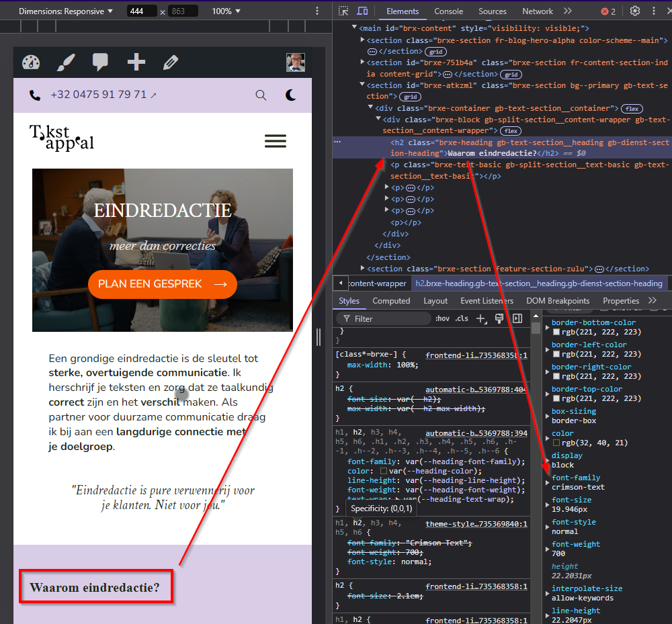
Task: Switch to the Console tab
Action: pos(448,11)
